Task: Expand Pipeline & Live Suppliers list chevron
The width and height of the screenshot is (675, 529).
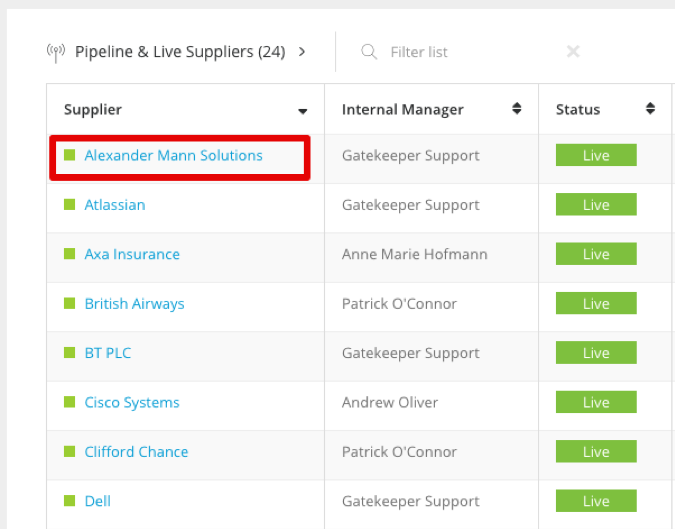Action: pos(302,52)
